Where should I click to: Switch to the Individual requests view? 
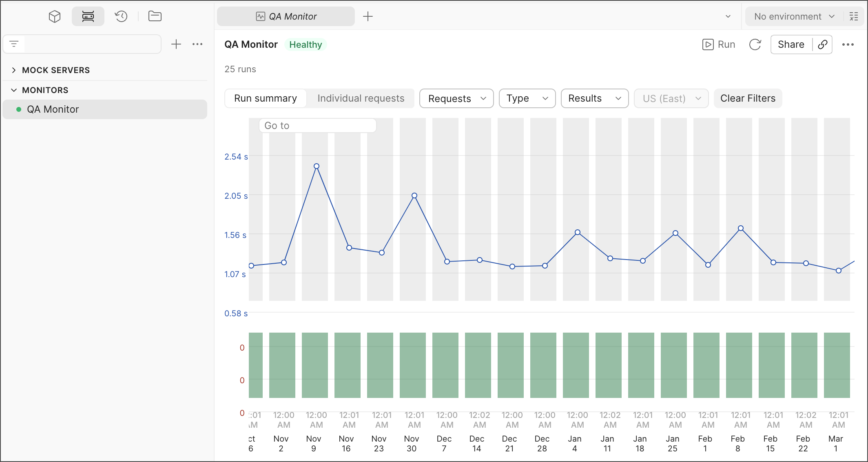[361, 98]
